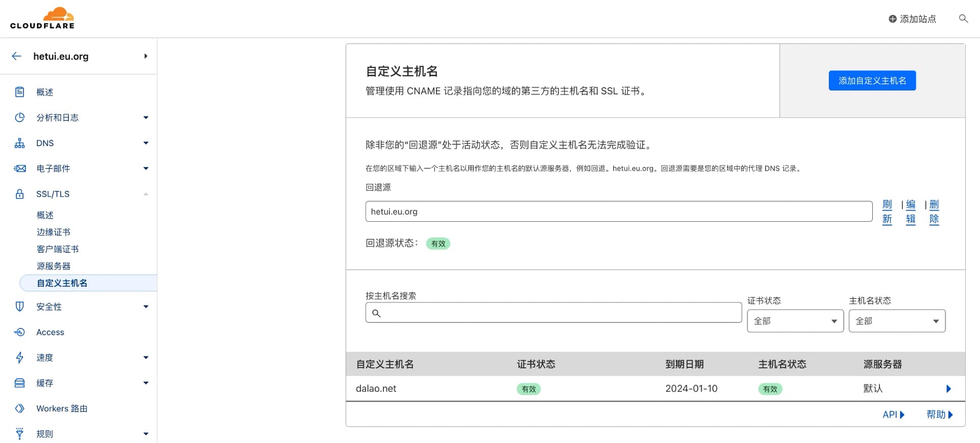Click the back arrow beside hetui.eu.org
Viewport: 980px width, 443px height.
[x=16, y=56]
